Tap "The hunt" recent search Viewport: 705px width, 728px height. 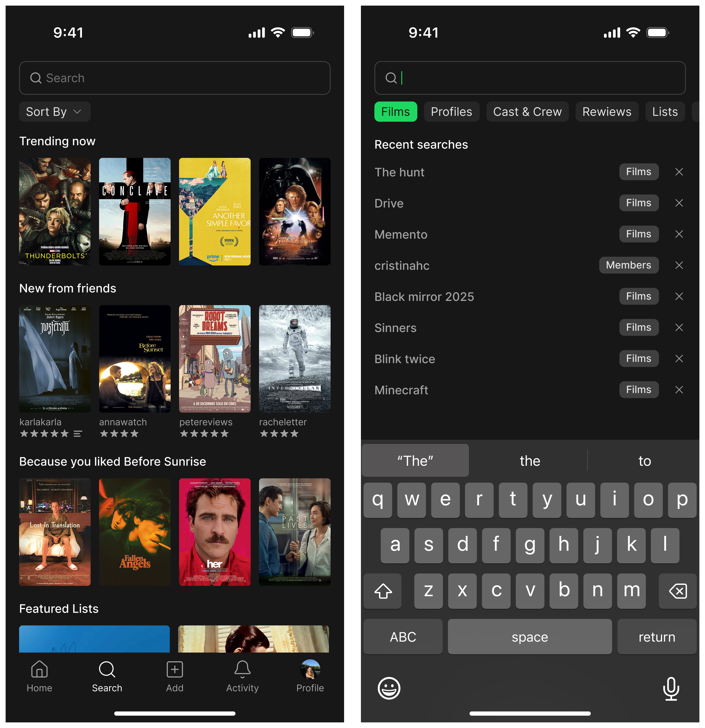400,172
